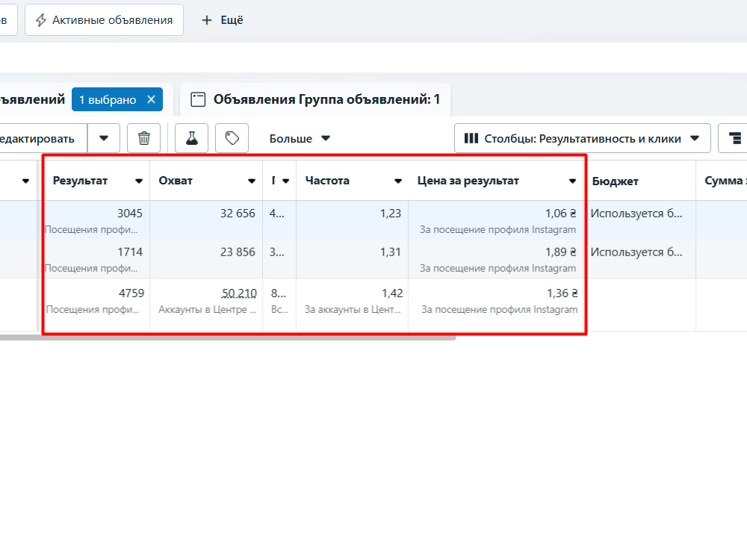This screenshot has width=747, height=560.
Task: Click the Ещё plus button
Action: pos(222,20)
